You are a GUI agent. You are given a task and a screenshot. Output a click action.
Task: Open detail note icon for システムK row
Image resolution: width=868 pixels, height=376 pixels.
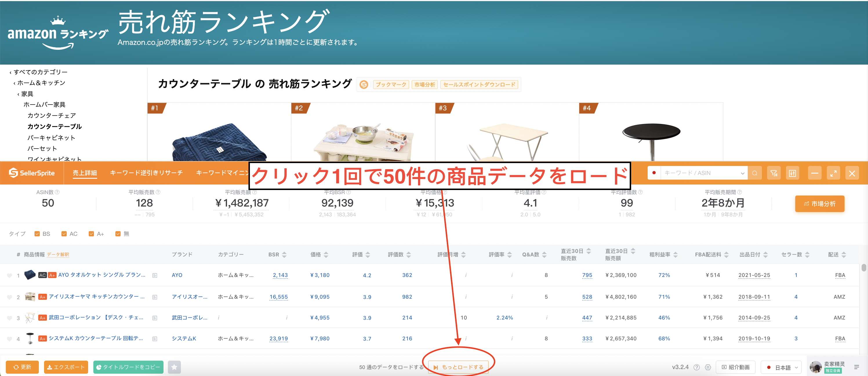coord(155,339)
